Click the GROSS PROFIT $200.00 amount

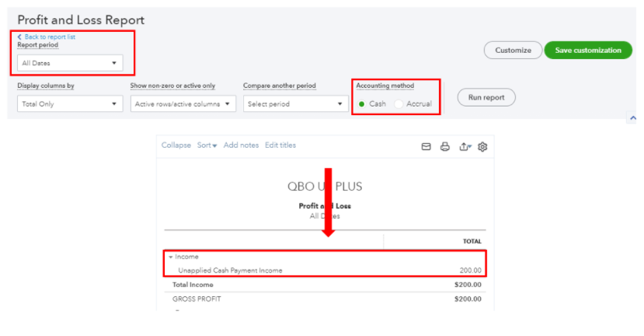tap(468, 299)
